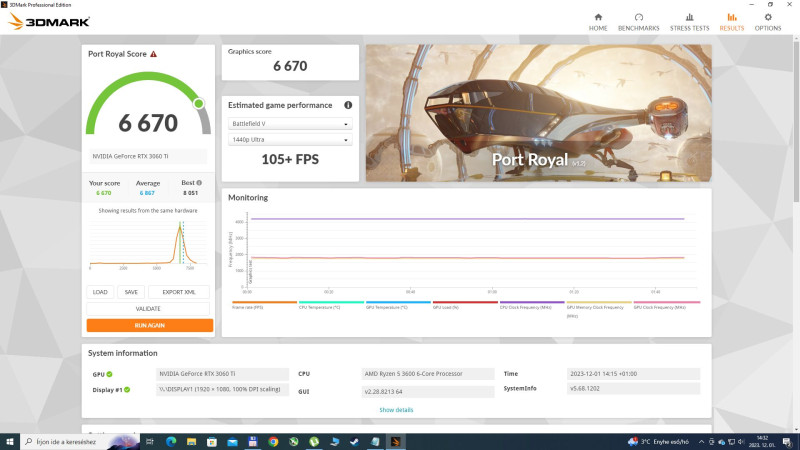This screenshot has height=450, width=800.
Task: Toggle the GPU Load (%) legend
Action: pyautogui.click(x=465, y=305)
